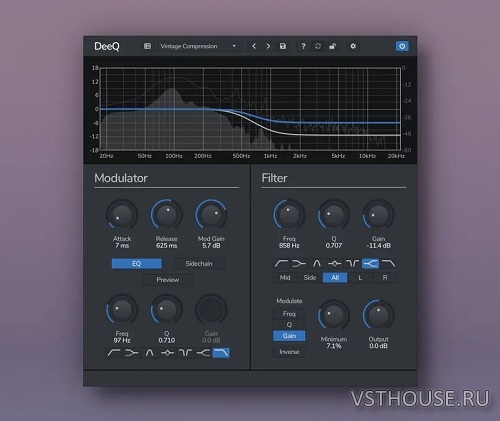
Task: Open help with the question mark icon
Action: coord(303,46)
